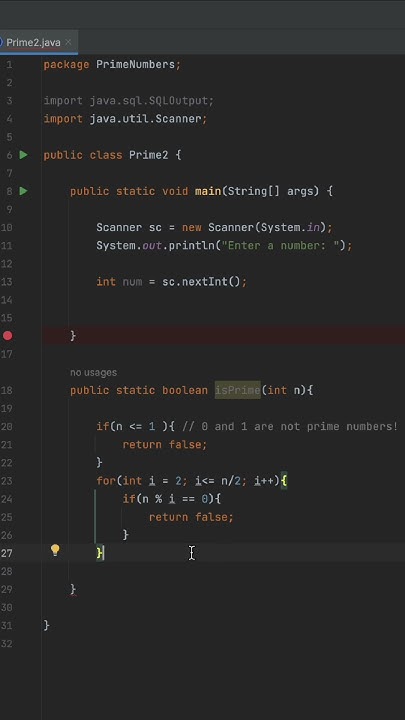
Task: Run the main method via its gutter arrow
Action: point(23,191)
